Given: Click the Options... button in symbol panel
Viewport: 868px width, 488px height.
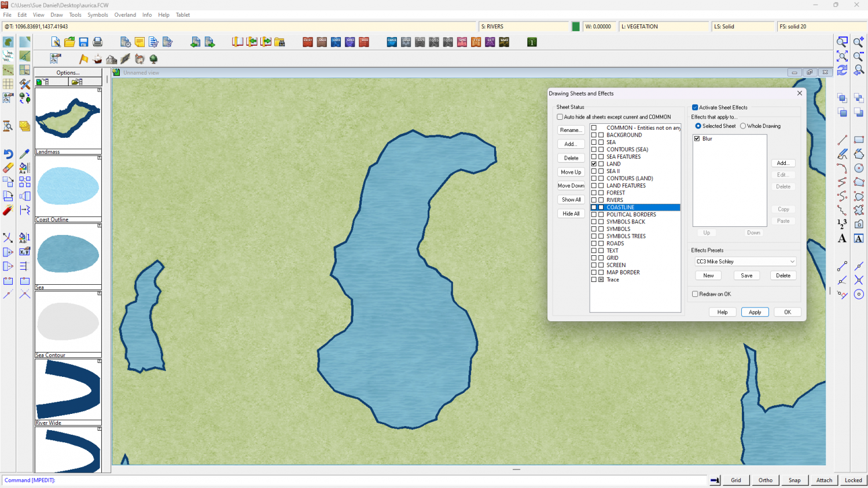Looking at the screenshot, I should click(x=68, y=73).
